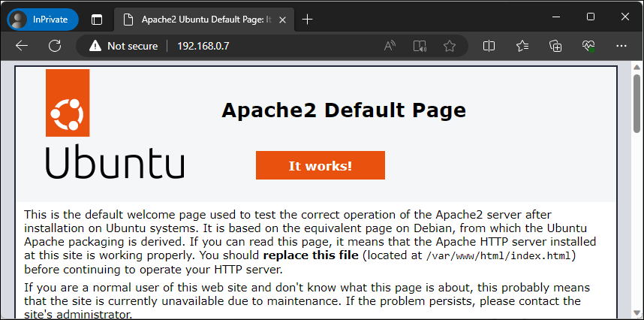This screenshot has height=320, width=644.
Task: Click the It works! banner
Action: point(320,165)
